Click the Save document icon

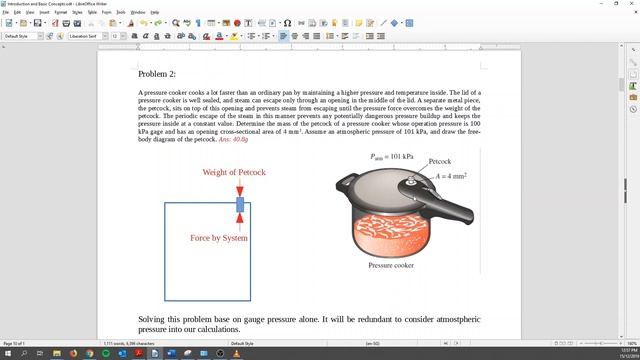pos(38,23)
